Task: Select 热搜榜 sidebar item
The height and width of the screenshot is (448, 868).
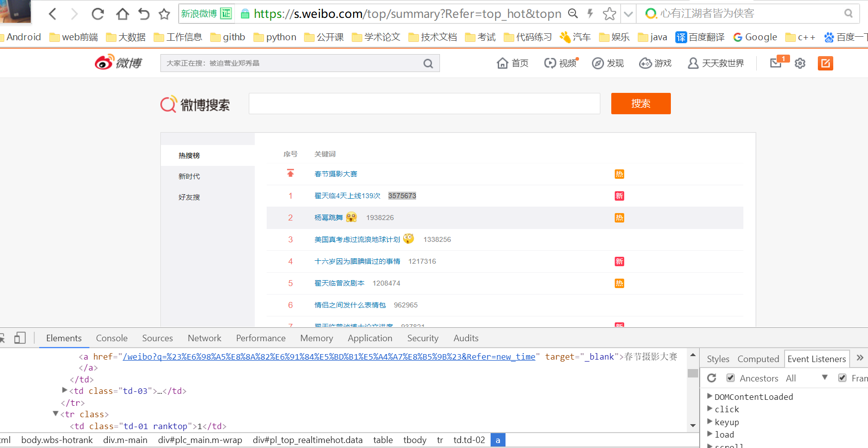Action: pyautogui.click(x=208, y=155)
